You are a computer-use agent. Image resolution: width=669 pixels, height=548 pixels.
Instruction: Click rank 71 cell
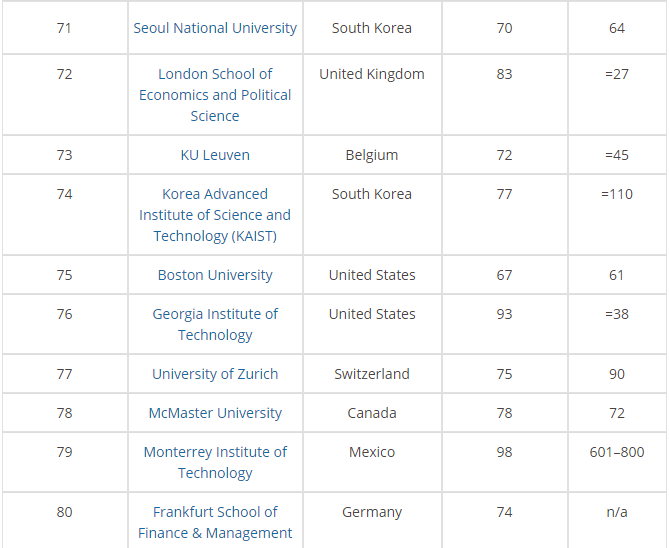64,28
